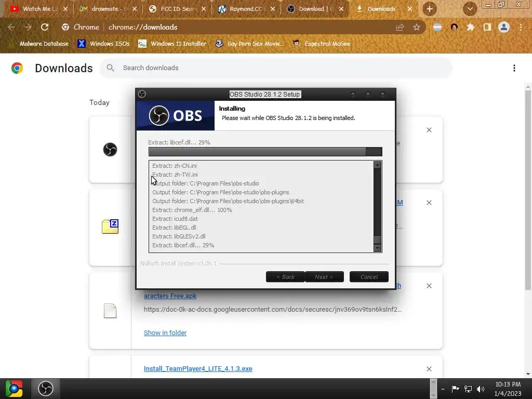Select the Downloads tab
The image size is (532, 399).
coord(381,9)
